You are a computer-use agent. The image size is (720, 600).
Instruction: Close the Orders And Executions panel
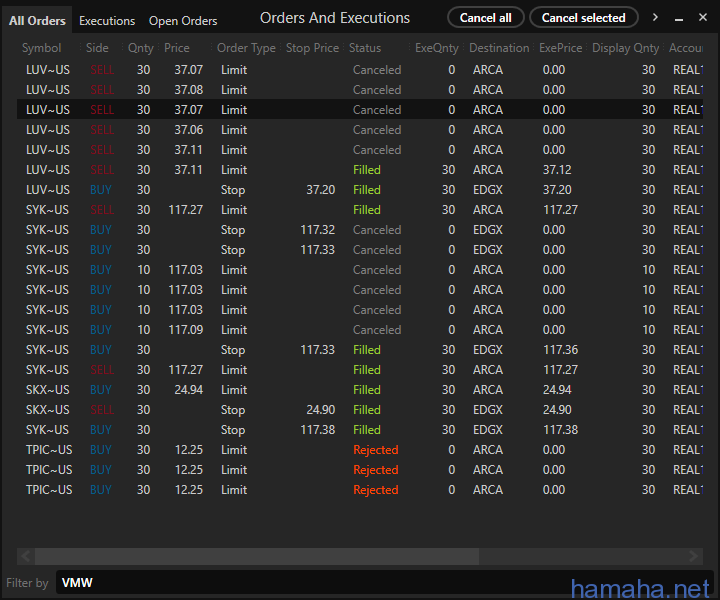pos(703,17)
